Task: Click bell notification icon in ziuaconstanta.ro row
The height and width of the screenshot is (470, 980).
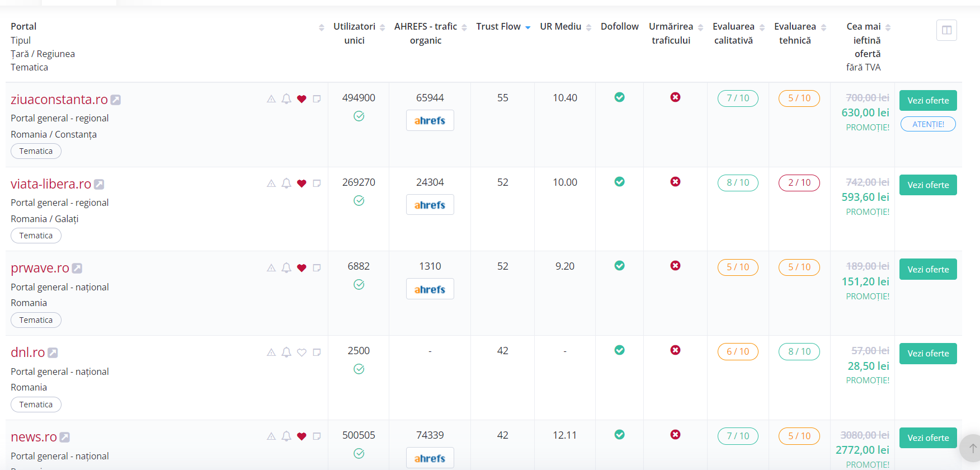Action: [286, 99]
